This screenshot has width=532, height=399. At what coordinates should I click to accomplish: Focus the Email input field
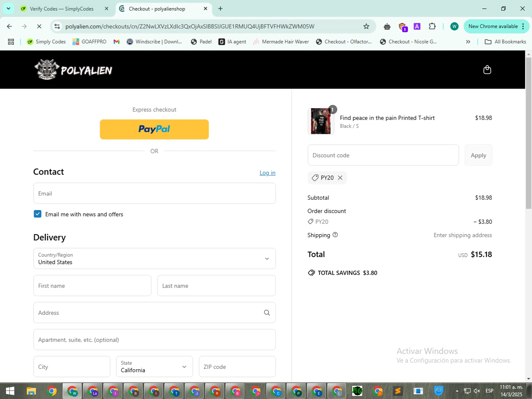tap(154, 193)
